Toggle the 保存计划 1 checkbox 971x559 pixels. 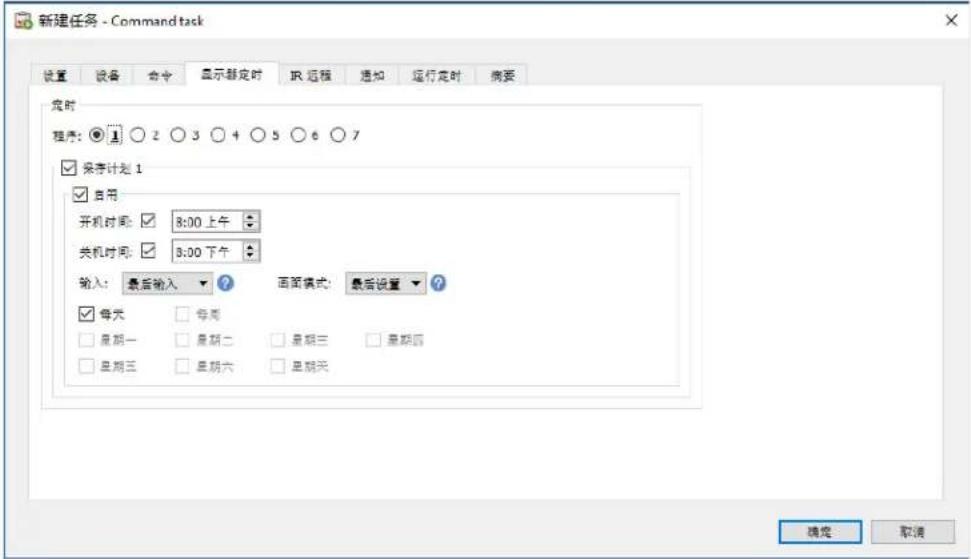(69, 168)
